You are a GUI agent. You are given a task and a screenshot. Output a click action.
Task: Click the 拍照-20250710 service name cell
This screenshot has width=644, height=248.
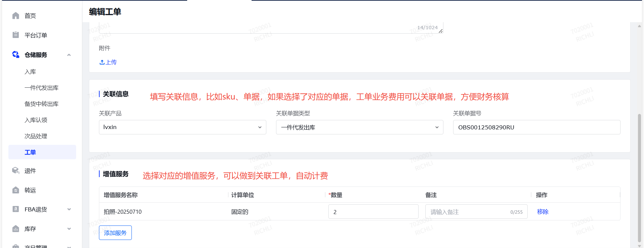click(123, 212)
